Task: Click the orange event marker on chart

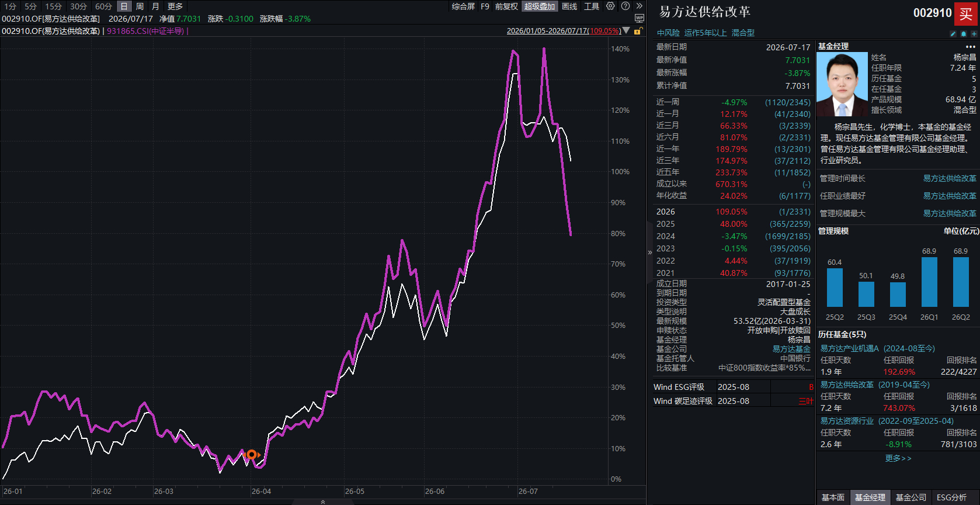Action: (251, 454)
